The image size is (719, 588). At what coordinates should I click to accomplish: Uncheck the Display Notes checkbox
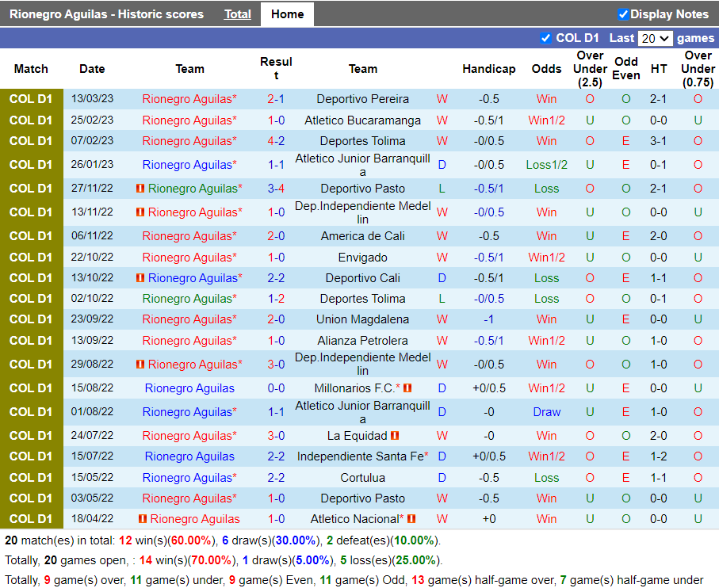[623, 14]
